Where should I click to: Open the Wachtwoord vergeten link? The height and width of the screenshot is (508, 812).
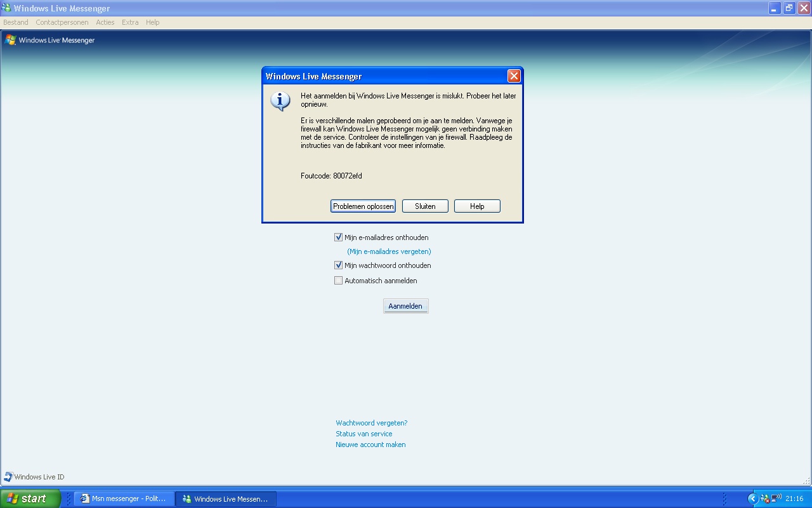point(371,423)
